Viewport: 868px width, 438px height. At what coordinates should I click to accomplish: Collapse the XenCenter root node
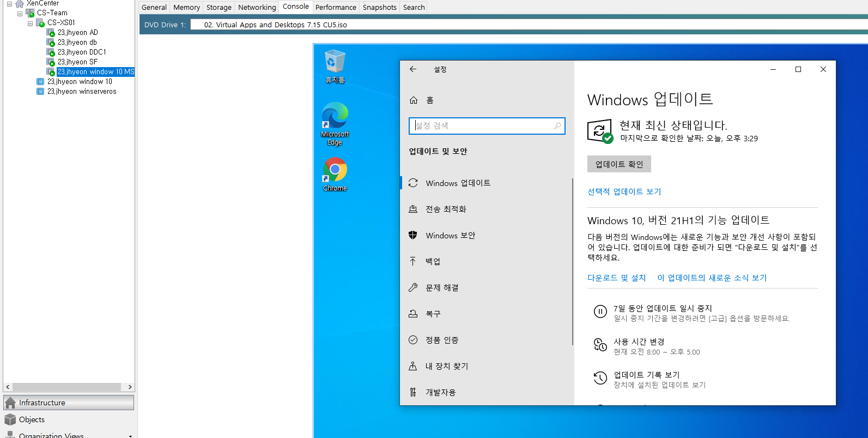tap(9, 3)
